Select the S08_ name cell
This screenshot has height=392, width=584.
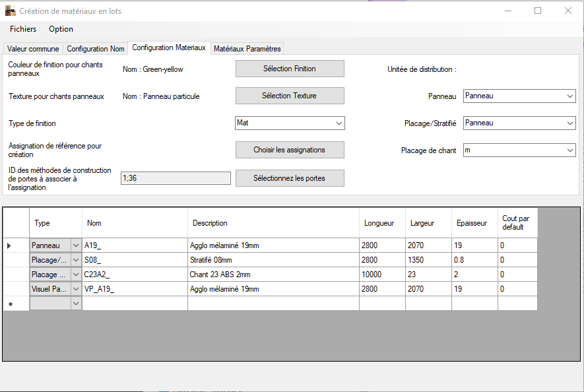[135, 260]
